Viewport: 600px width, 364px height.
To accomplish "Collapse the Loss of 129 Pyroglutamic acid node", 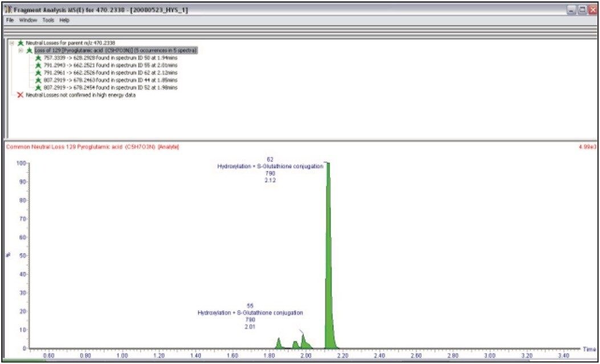I will [x=21, y=50].
